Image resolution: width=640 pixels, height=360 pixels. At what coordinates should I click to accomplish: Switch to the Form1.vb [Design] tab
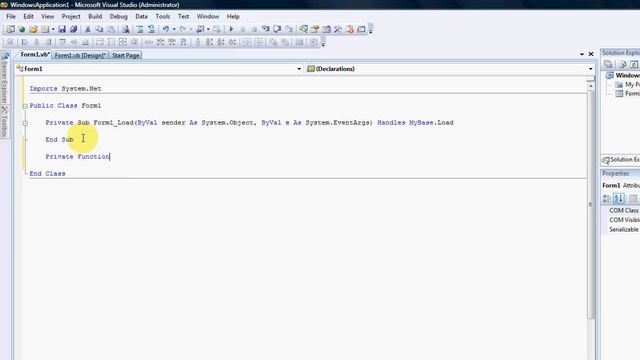[x=80, y=55]
